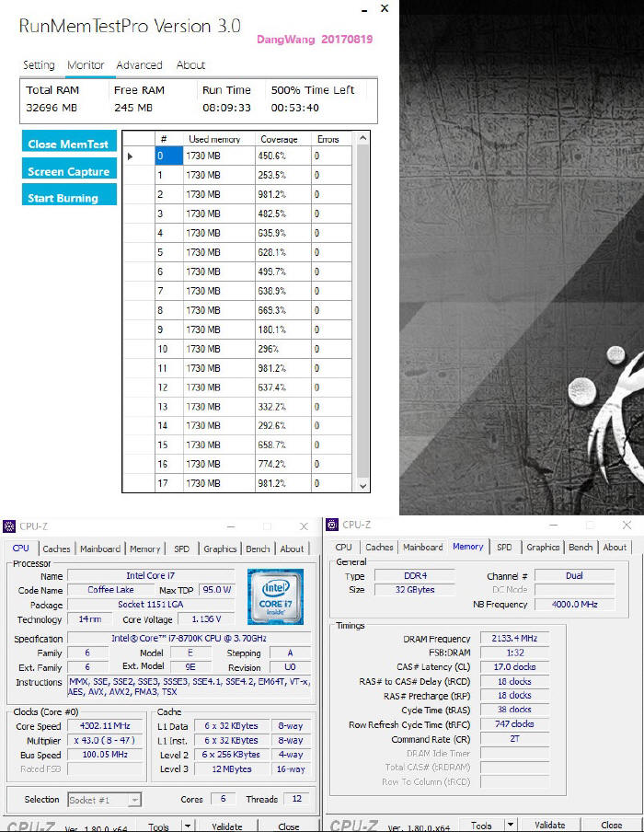Open Memory tab in left CPU-Z window
Image resolution: width=644 pixels, height=832 pixels.
[x=144, y=549]
